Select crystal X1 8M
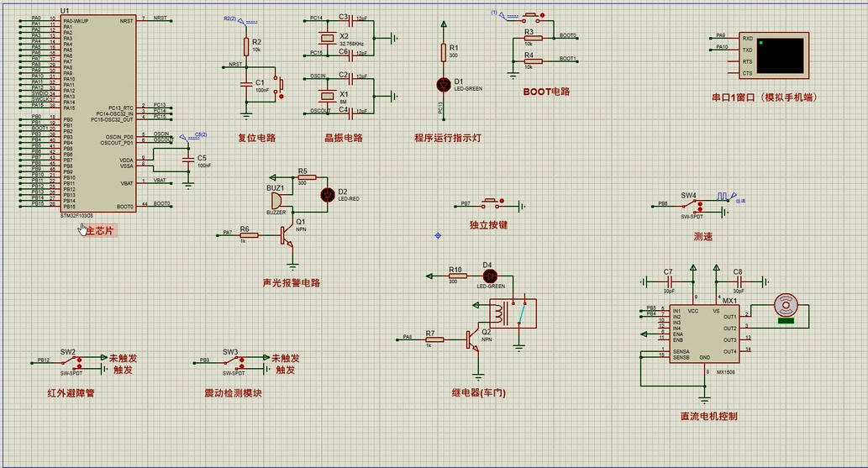This screenshot has width=868, height=468. (x=328, y=96)
